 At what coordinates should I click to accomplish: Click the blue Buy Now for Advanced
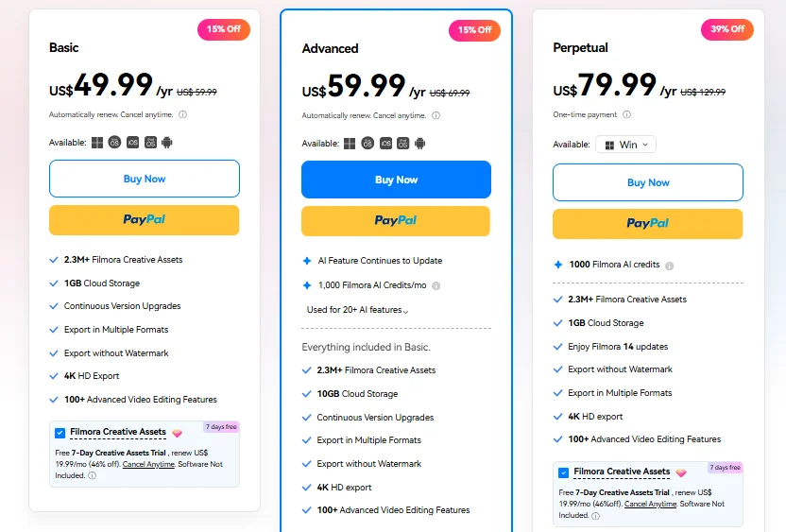[396, 180]
